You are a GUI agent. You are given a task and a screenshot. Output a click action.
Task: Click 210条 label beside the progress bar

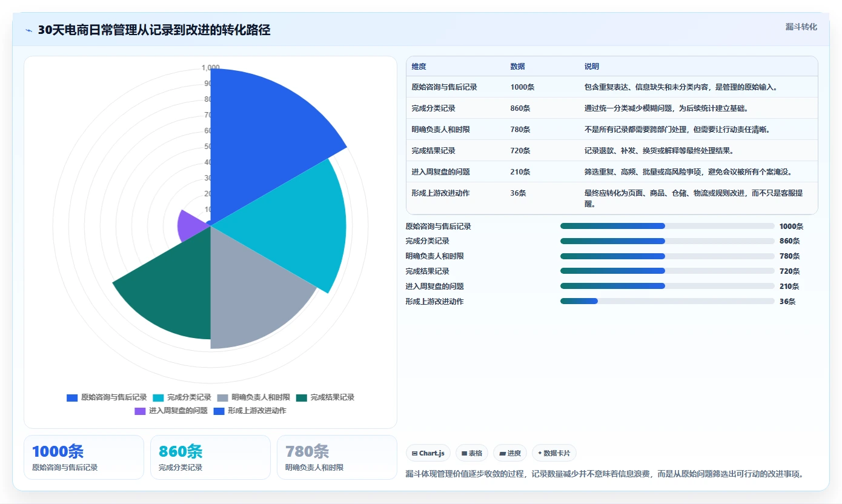[789, 287]
